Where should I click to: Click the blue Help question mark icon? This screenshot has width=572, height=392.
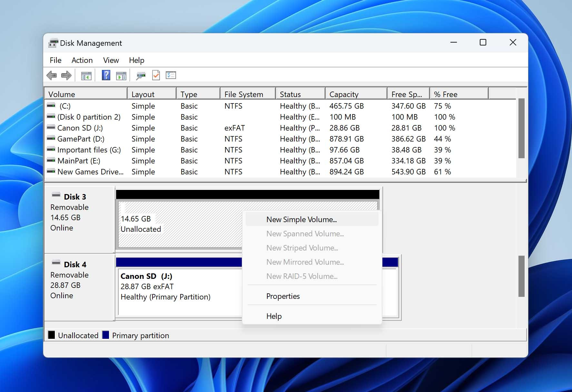pos(106,75)
